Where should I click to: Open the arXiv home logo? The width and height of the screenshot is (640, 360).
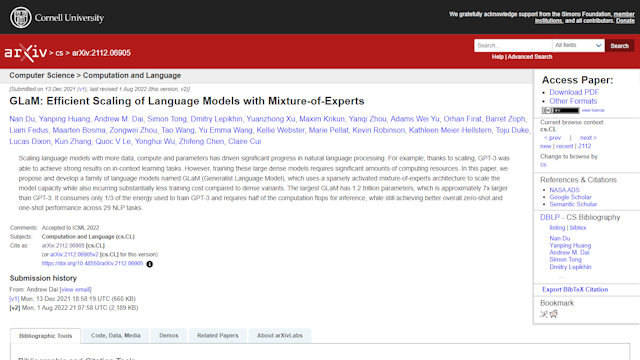pos(25,53)
